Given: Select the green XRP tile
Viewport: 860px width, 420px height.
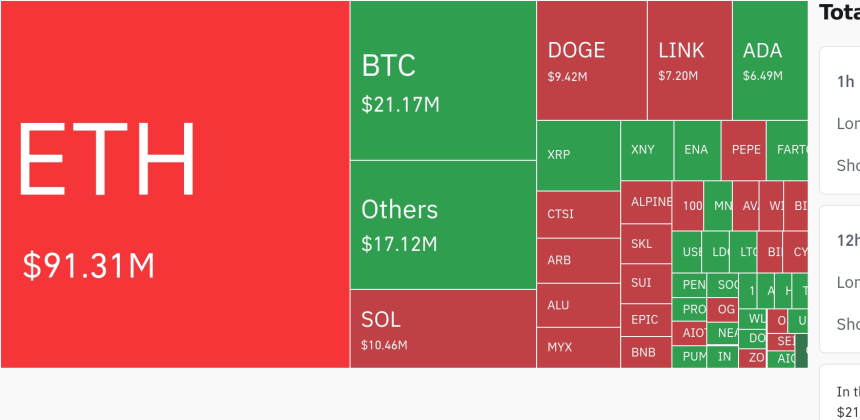Looking at the screenshot, I should pyautogui.click(x=578, y=155).
